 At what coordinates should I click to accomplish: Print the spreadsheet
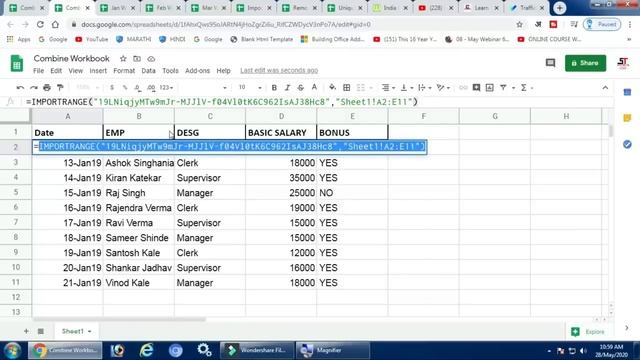(x=47, y=88)
